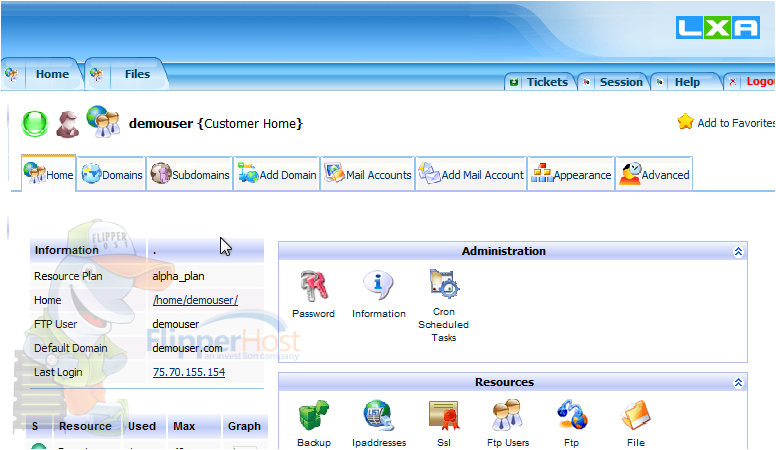The width and height of the screenshot is (776, 450).
Task: Click the S column header
Action: point(35,426)
